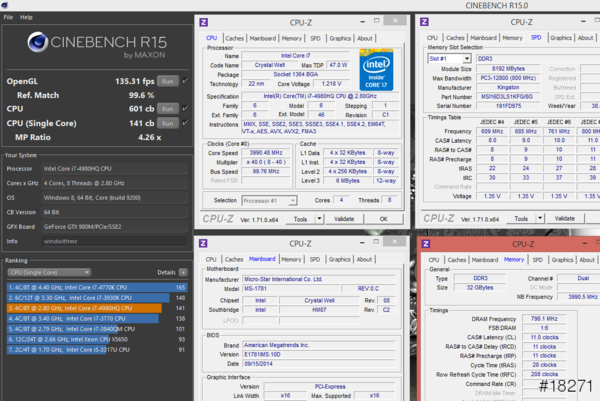Open the Cinebench File menu

11,17
